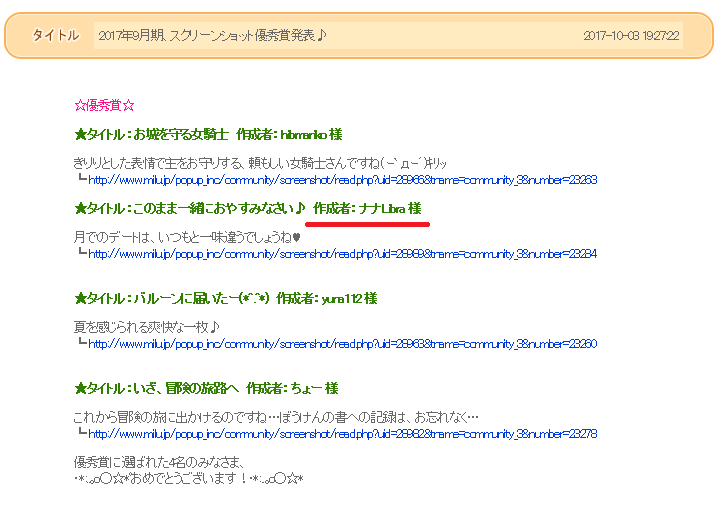Click the おめでとうございます congratulation line

(x=188, y=479)
